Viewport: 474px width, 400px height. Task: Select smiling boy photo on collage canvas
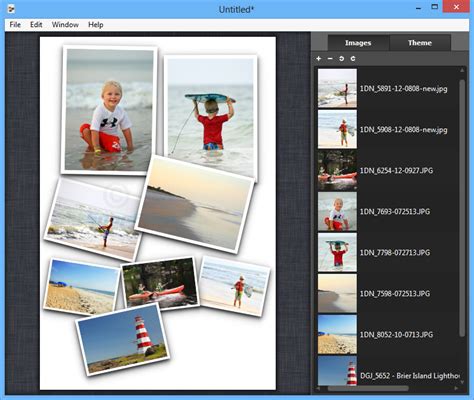click(x=109, y=110)
